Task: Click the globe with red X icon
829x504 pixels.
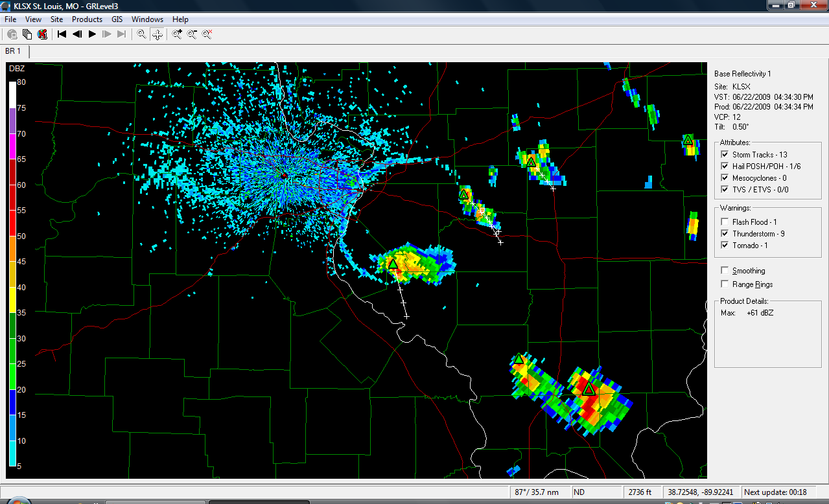Action: click(x=42, y=34)
